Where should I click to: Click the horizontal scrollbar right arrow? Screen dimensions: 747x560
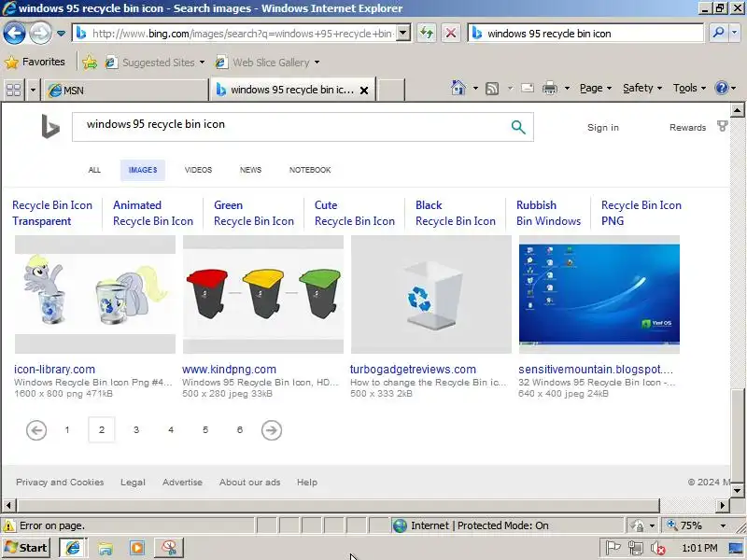point(723,505)
